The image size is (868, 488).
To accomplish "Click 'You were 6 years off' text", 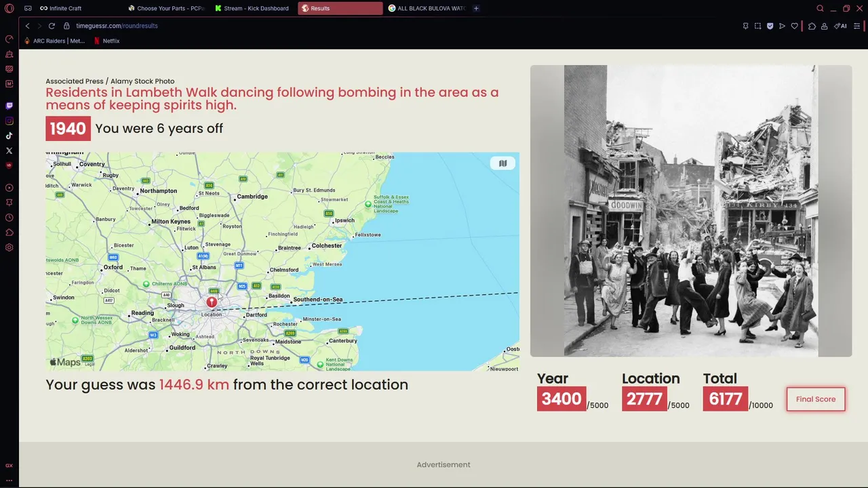I will click(x=159, y=129).
